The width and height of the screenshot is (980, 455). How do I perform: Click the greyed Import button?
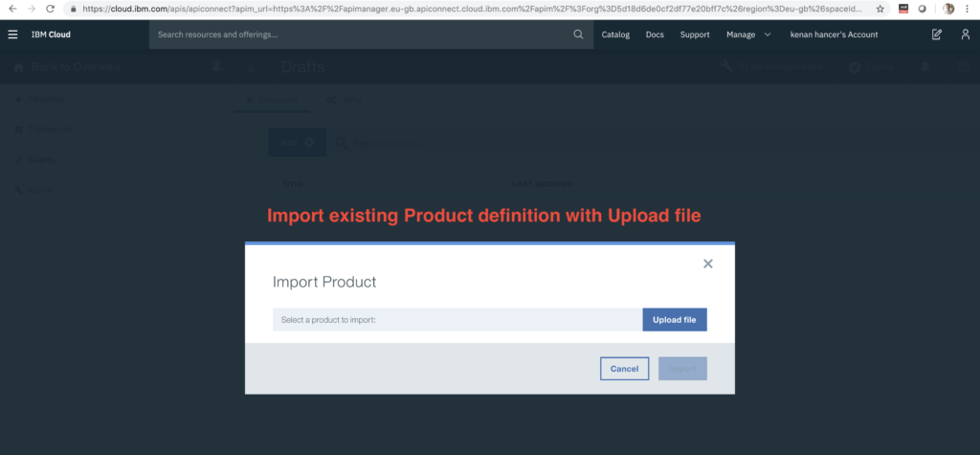coord(682,369)
